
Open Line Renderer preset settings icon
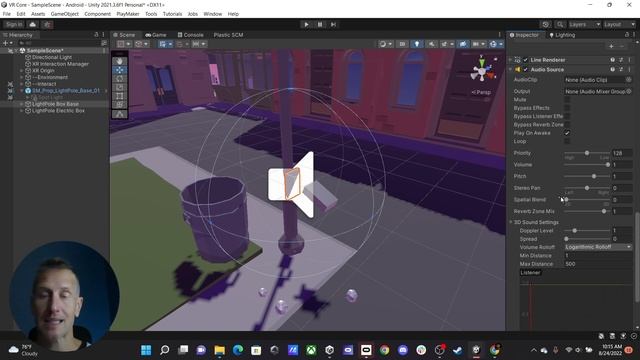621,60
